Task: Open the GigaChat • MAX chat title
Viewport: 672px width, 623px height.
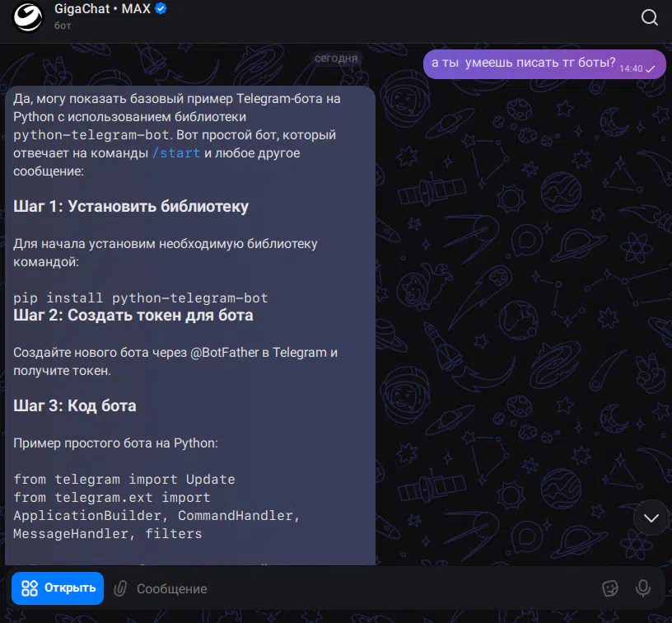Action: (x=102, y=8)
